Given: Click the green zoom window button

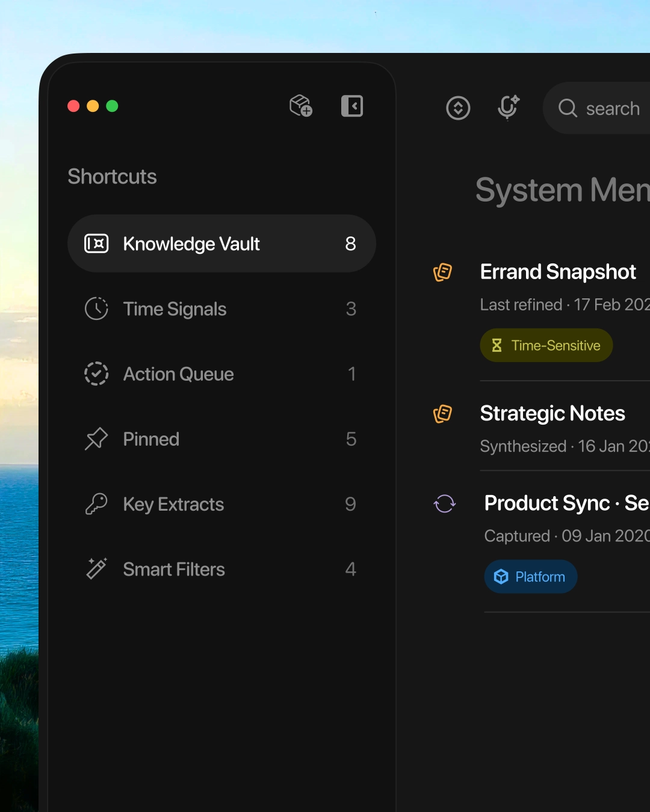Looking at the screenshot, I should 112,106.
